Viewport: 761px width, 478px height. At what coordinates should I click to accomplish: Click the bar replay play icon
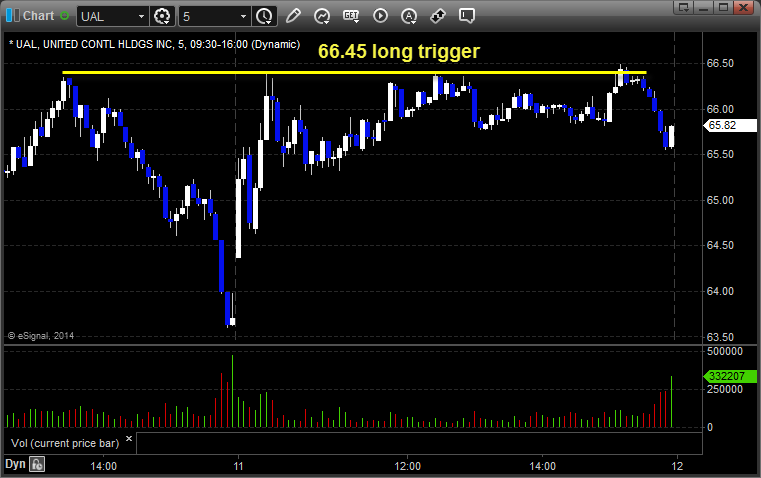380,16
